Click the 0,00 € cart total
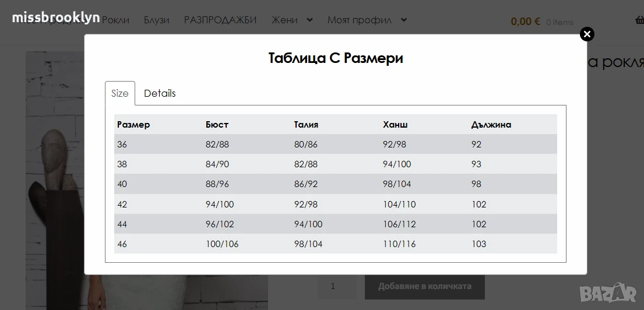 [525, 22]
